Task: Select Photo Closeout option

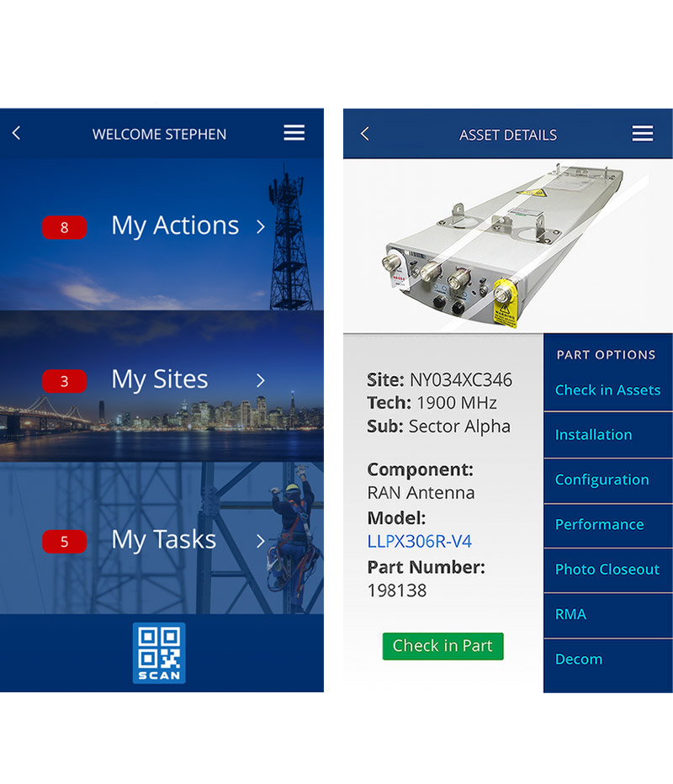Action: click(607, 569)
